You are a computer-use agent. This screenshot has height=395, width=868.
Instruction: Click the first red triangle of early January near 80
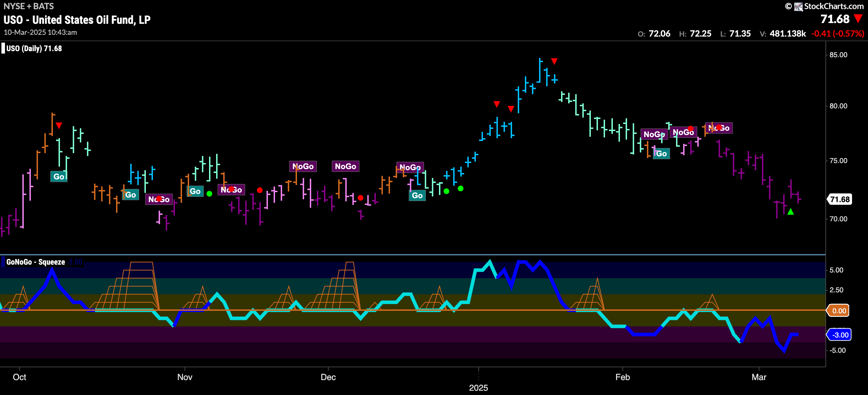[497, 104]
